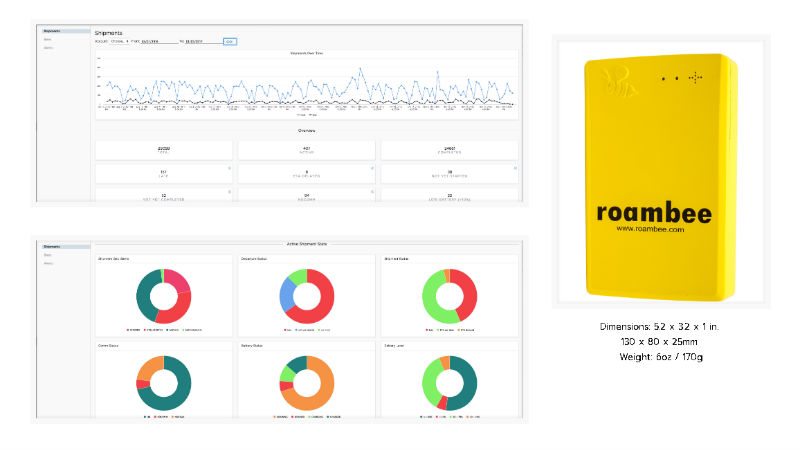Click the Overview section heading
The image size is (800, 450).
coord(307,131)
